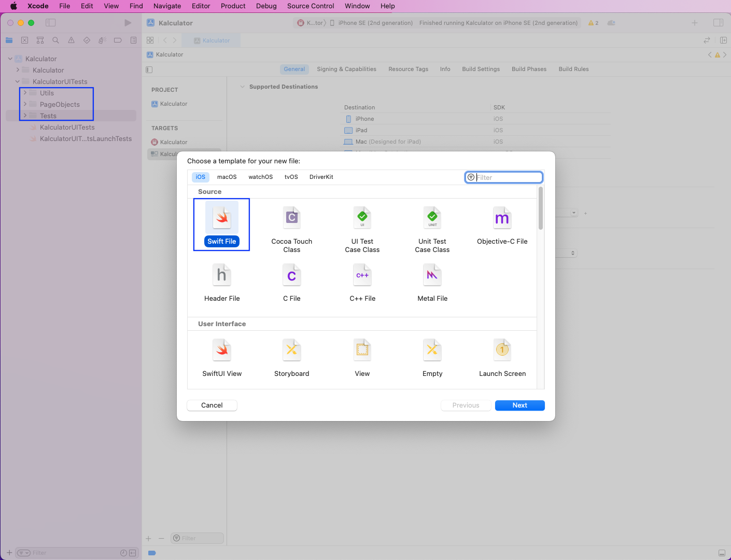Collapse the Kalculator project root
Viewport: 731px width, 560px height.
pyautogui.click(x=10, y=59)
